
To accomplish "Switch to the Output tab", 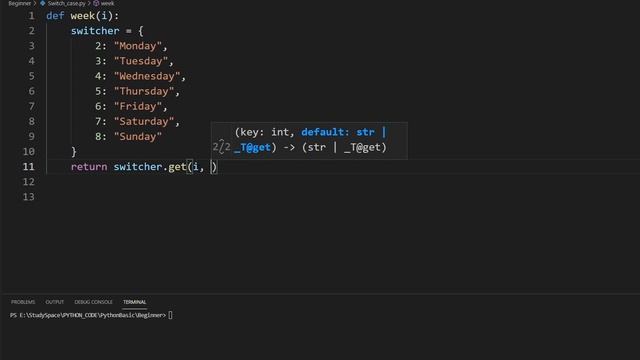I will (x=54, y=302).
